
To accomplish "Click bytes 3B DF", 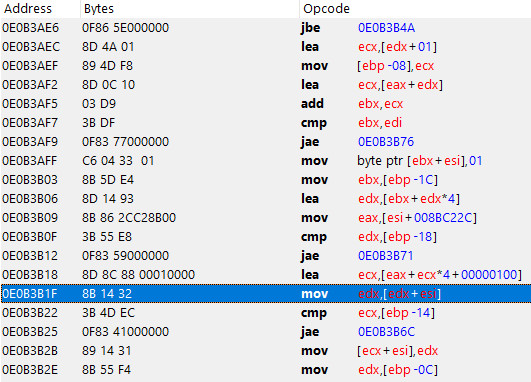I will pyautogui.click(x=99, y=123).
